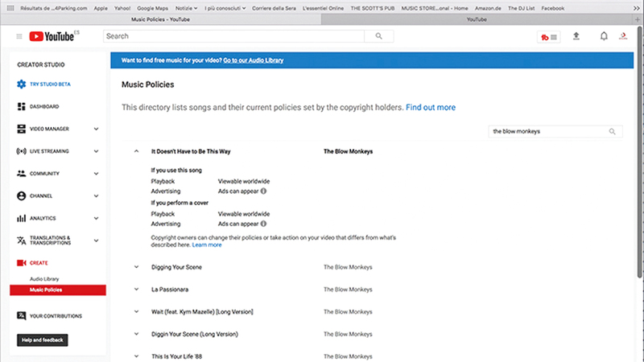
Task: Collapse It Doesn't Have to Be This Way
Action: [x=136, y=151]
